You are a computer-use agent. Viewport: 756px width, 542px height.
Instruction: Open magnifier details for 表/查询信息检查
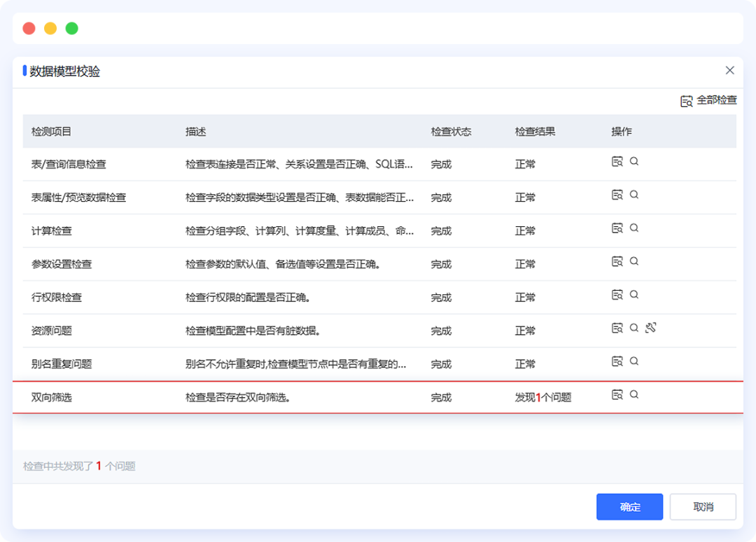click(634, 161)
